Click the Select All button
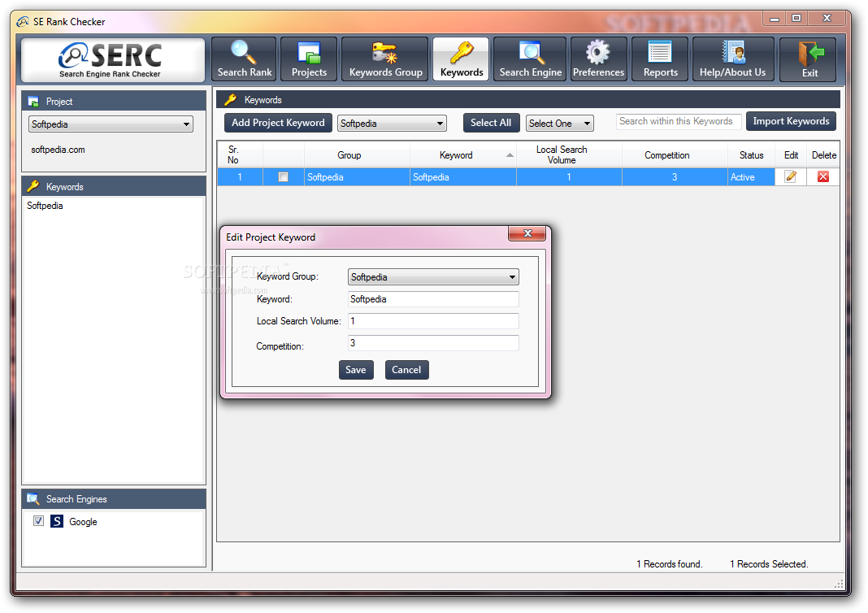 tap(490, 123)
